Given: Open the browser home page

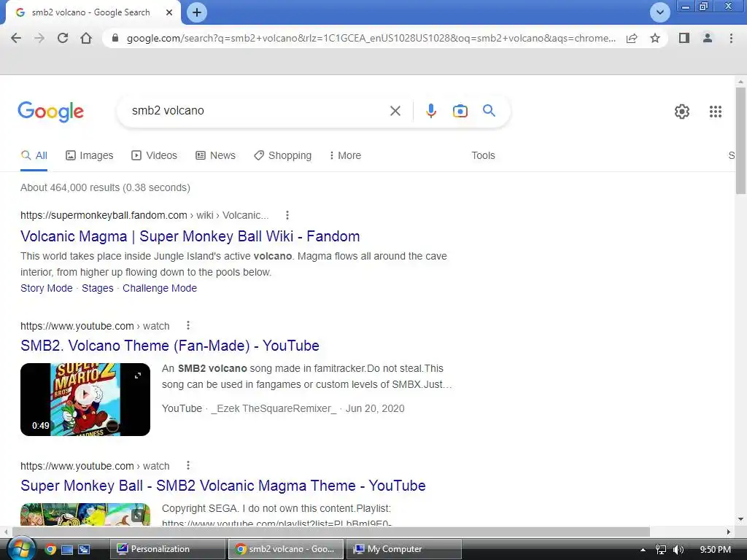Looking at the screenshot, I should click(x=86, y=38).
